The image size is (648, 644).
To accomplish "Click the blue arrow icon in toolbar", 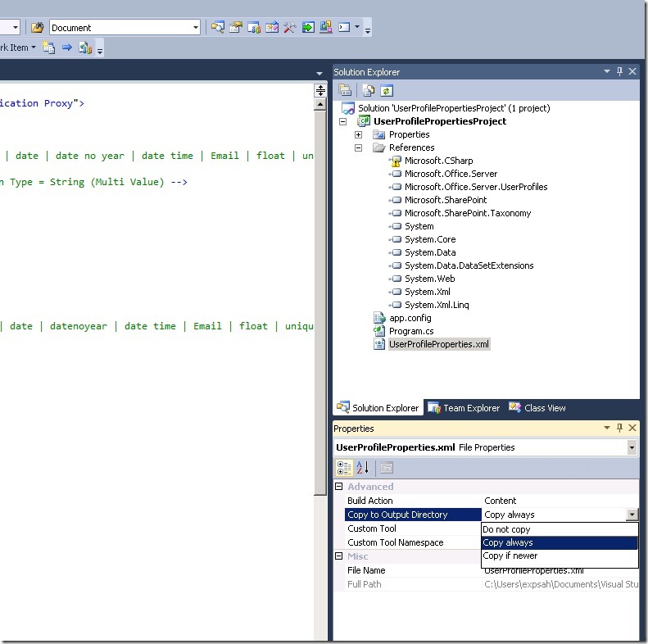I will (67, 48).
